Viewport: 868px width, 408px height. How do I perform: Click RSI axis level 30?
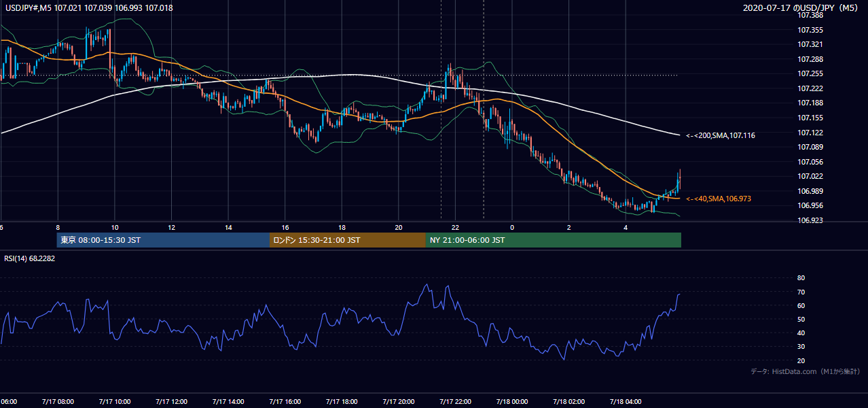[x=801, y=347]
